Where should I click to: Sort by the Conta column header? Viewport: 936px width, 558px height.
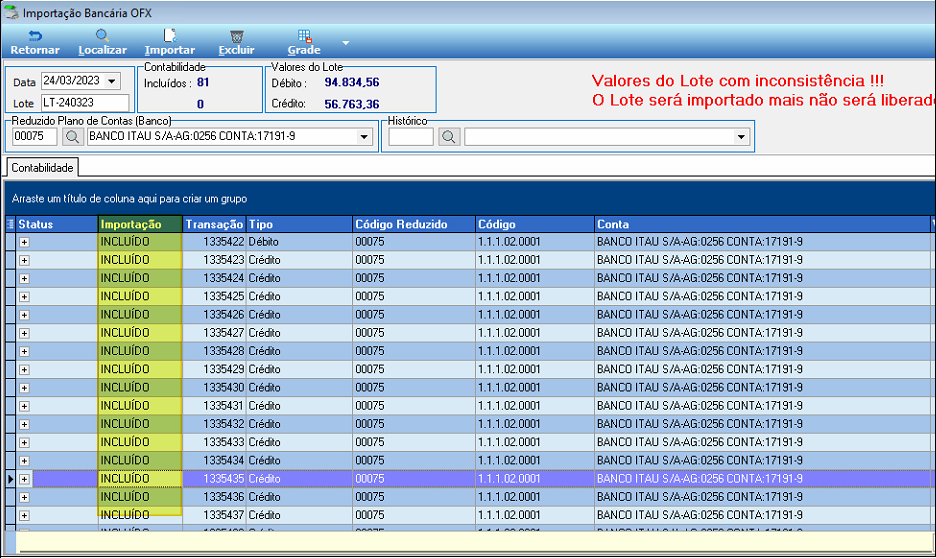(762, 224)
